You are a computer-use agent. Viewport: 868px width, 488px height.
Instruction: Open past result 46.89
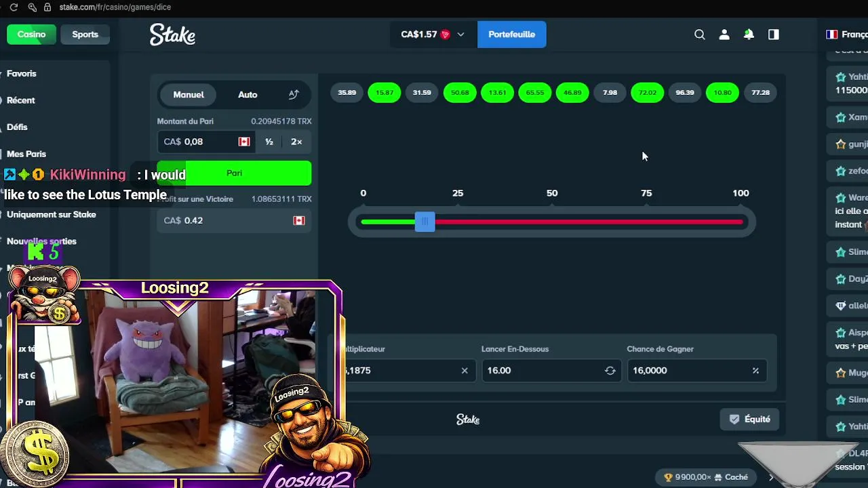(572, 93)
